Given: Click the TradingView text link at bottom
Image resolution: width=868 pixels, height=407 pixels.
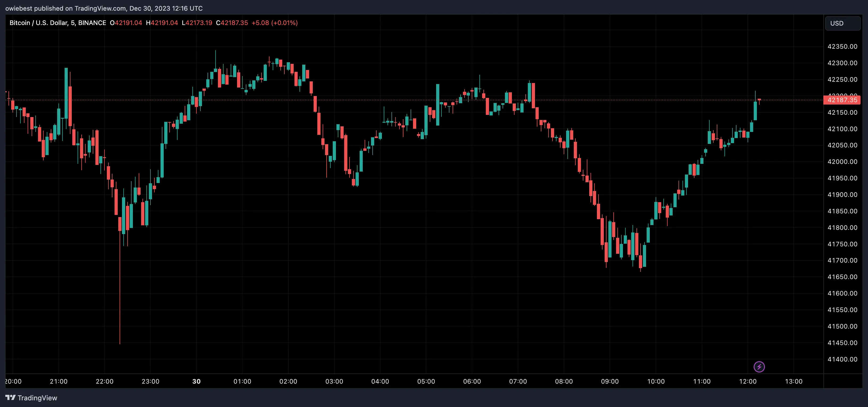Looking at the screenshot, I should pos(37,398).
